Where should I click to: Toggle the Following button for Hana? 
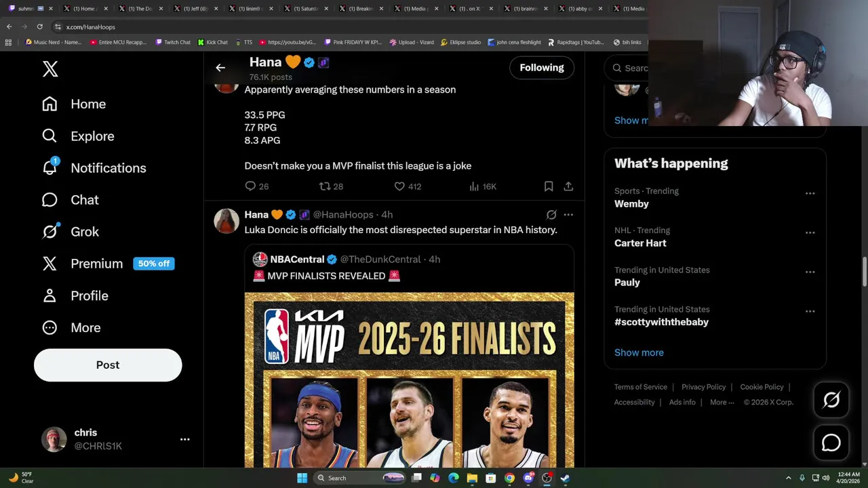542,67
